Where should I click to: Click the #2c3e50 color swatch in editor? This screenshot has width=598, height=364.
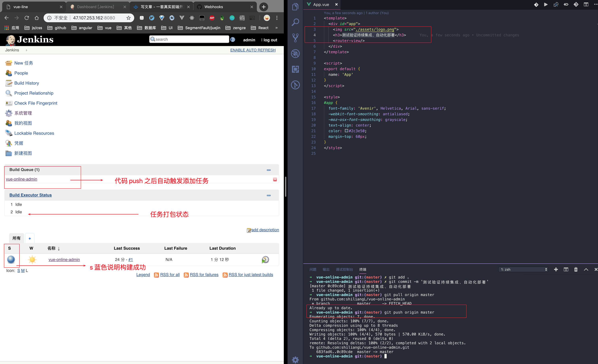tap(346, 131)
